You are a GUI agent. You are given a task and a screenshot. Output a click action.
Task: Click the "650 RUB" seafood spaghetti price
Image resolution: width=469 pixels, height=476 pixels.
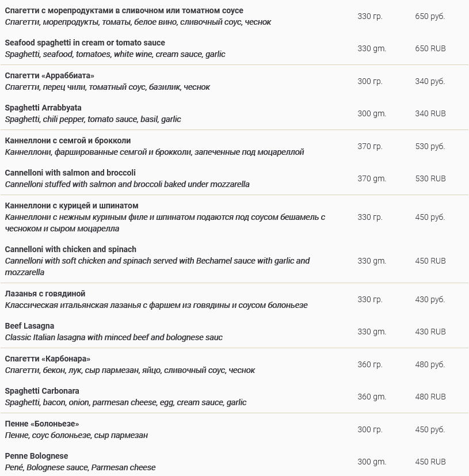[x=430, y=48]
